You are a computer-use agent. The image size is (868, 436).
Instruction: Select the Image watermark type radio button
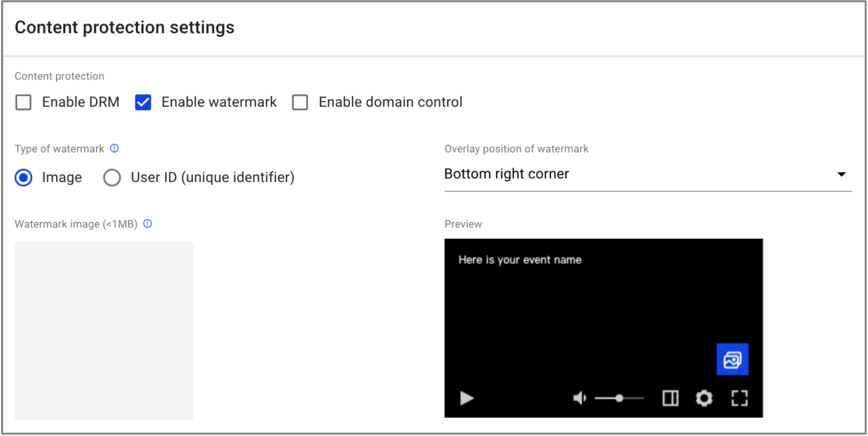24,178
